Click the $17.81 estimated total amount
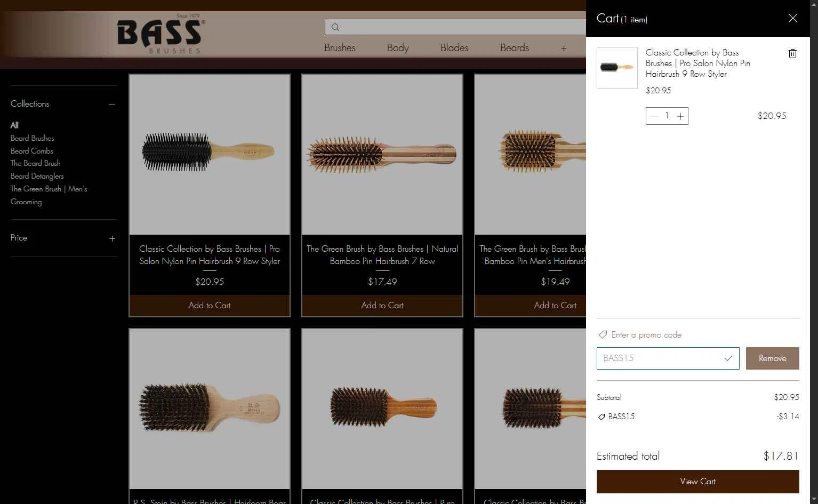 pos(781,456)
